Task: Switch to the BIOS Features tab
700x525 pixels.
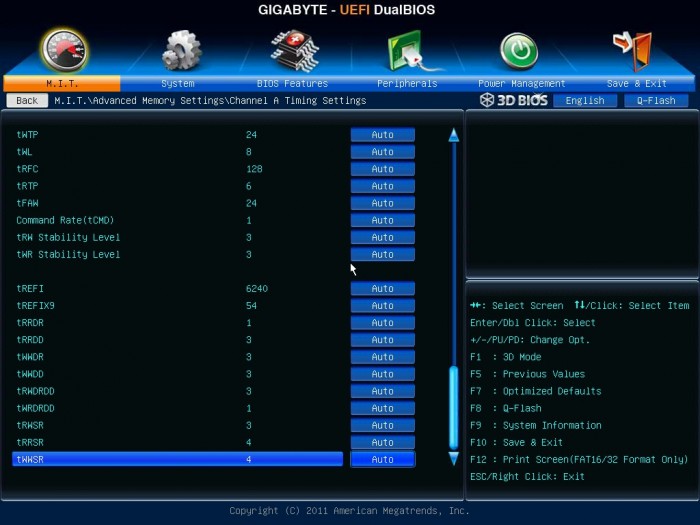Action: [292, 83]
